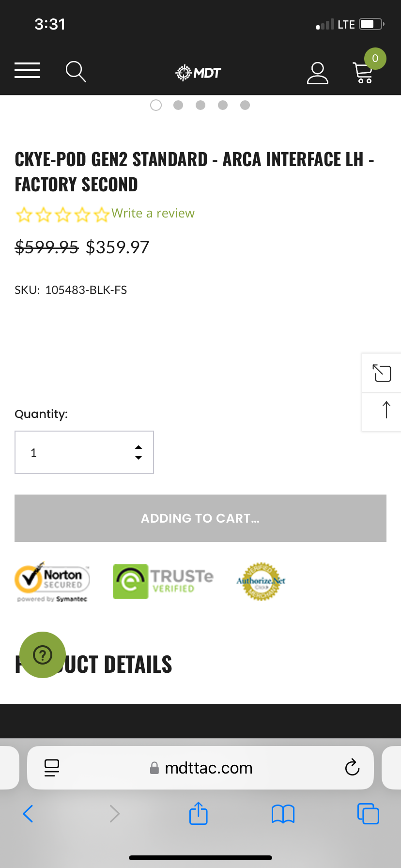Open the user account icon

tap(318, 73)
